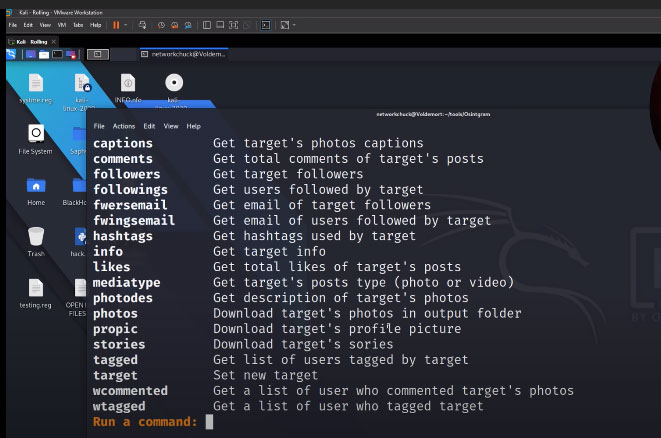Open the terminal Help menu
Viewport: 661px width, 438px height.
(193, 126)
